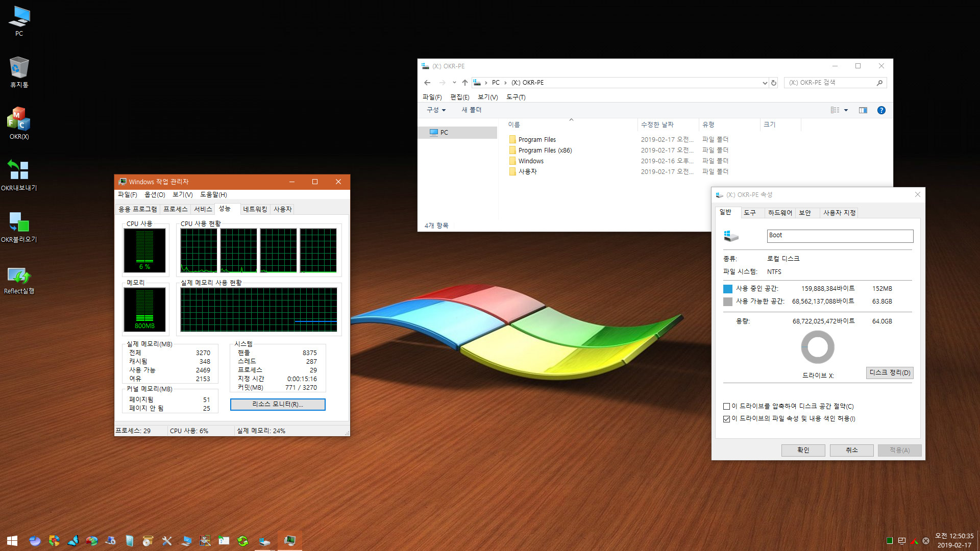980x551 pixels.
Task: Click the green CPU grid tray icon
Action: pos(890,541)
